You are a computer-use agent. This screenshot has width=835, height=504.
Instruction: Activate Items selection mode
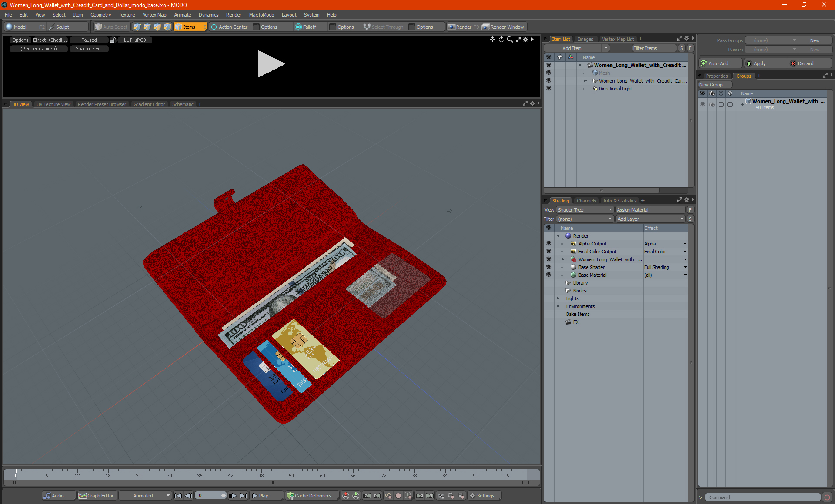pos(190,27)
